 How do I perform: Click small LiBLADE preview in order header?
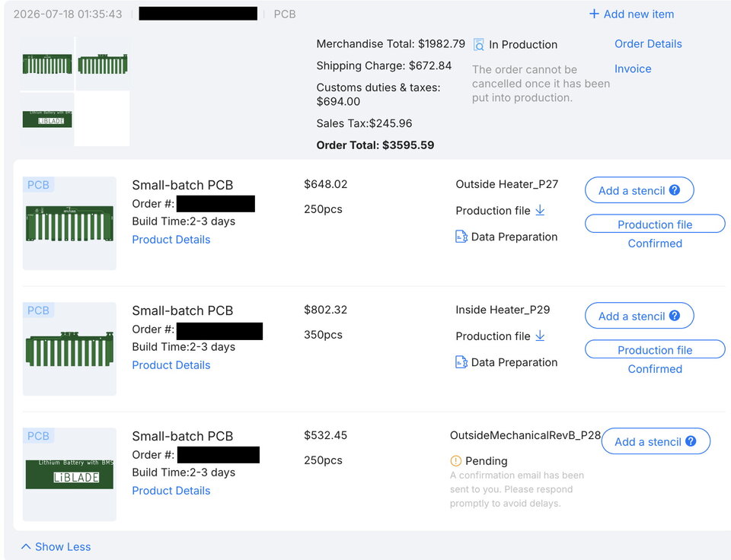pyautogui.click(x=47, y=119)
